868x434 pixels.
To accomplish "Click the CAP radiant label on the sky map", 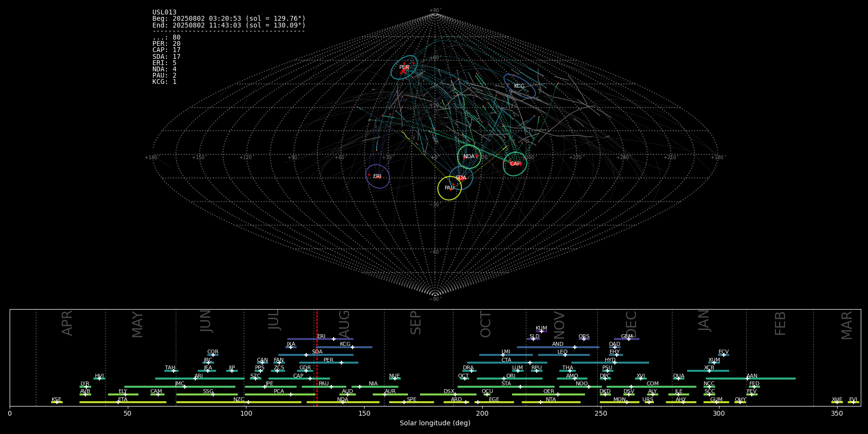I will tap(515, 164).
